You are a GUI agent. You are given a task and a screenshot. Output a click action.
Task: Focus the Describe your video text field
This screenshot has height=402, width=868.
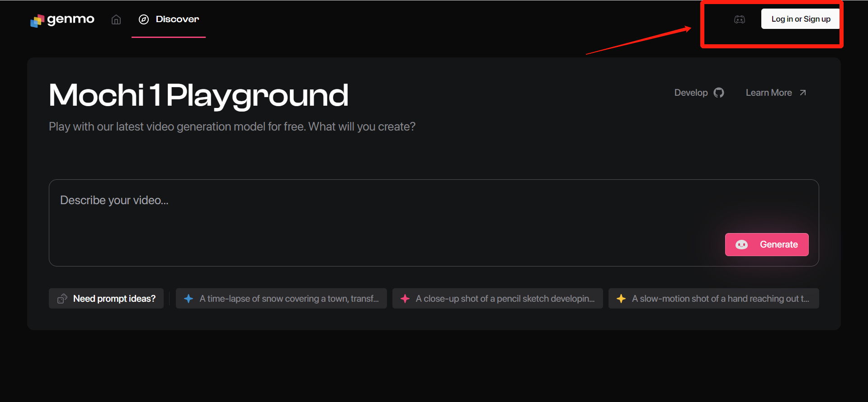(434, 223)
